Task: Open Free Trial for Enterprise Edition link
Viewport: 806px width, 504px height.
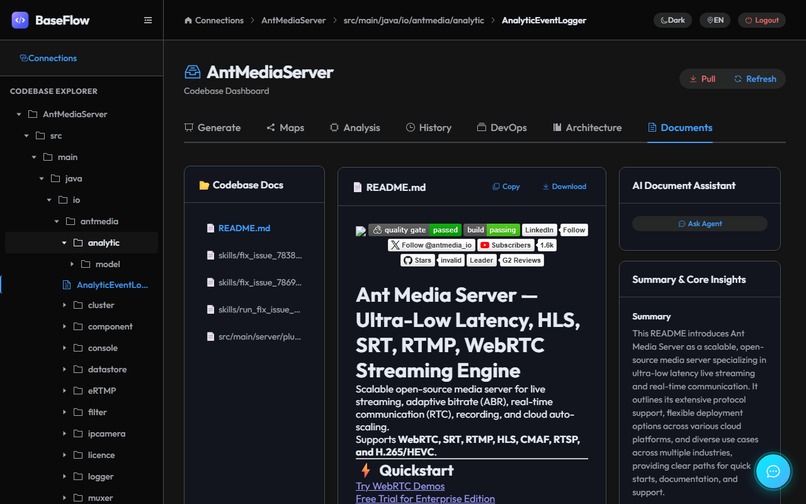Action: point(425,499)
